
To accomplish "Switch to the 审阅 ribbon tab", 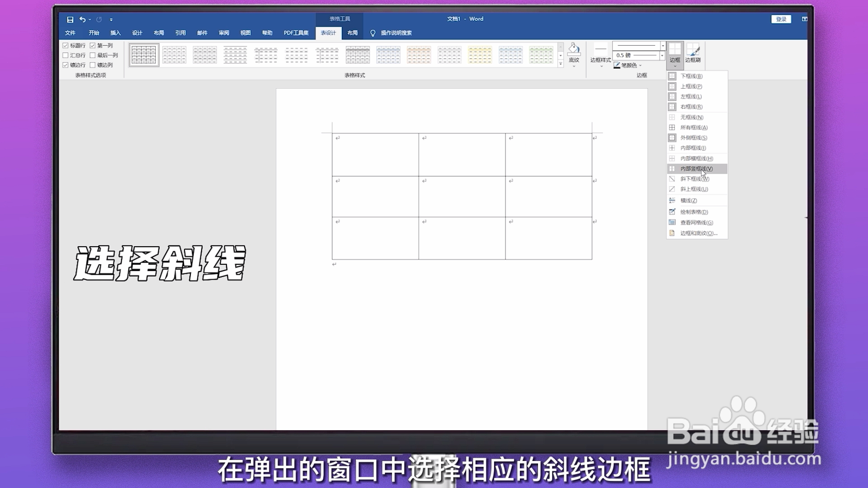I will click(x=224, y=33).
